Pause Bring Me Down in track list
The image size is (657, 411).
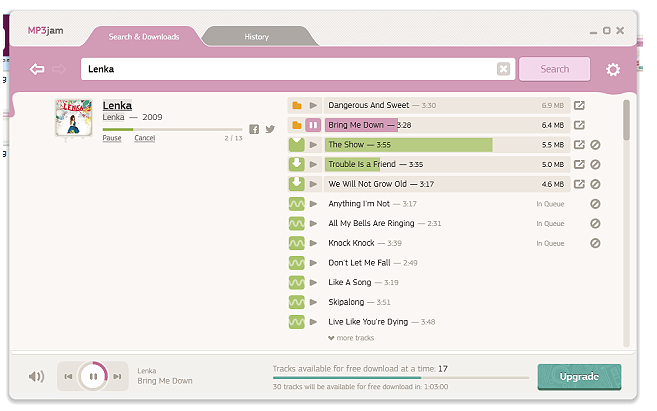313,125
